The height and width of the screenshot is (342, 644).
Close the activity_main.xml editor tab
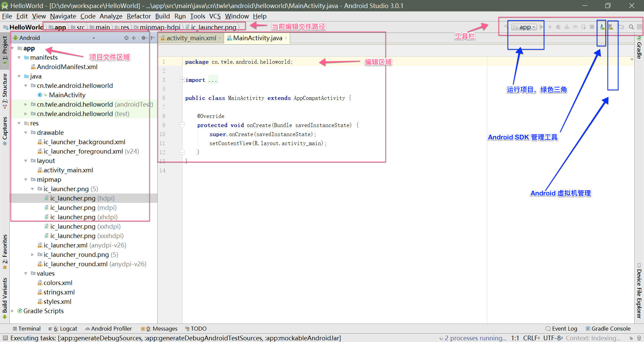click(x=220, y=38)
